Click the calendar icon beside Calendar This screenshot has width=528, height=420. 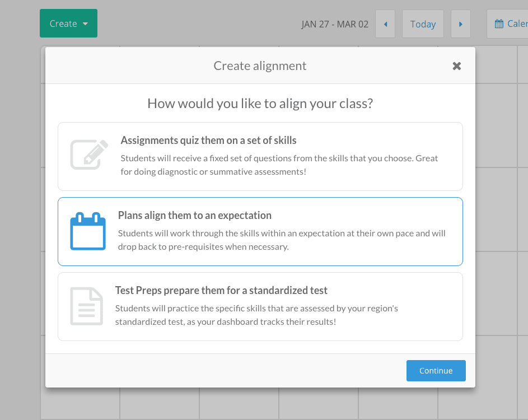pos(499,24)
